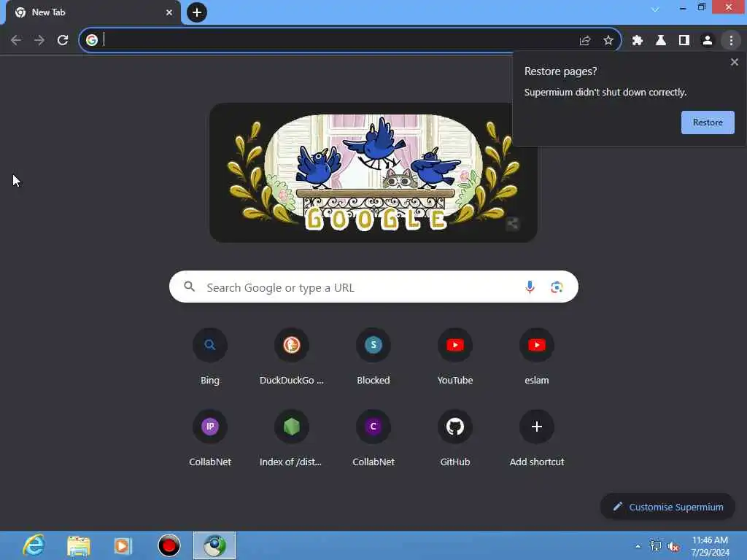Screen dimensions: 747x560
Task: Dismiss the Restore pages popup
Action: tap(735, 62)
